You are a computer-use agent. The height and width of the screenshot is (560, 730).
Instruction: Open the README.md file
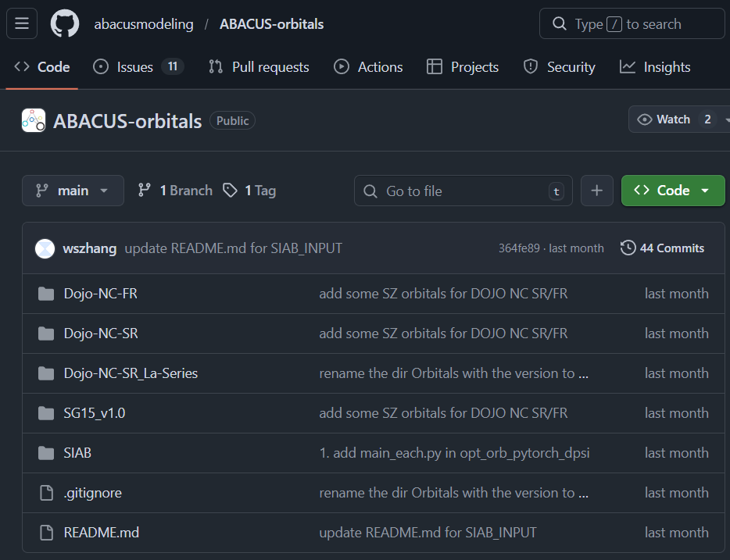coord(101,533)
